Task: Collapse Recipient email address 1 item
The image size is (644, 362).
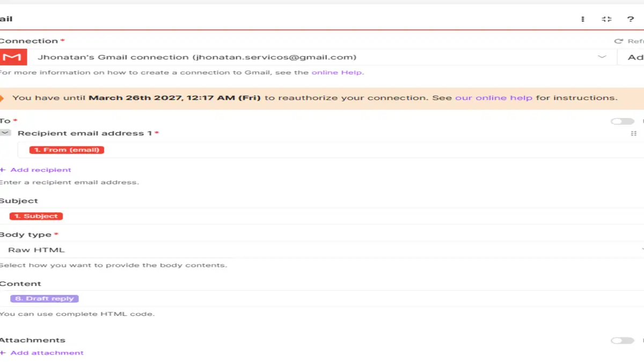Action: (5, 133)
